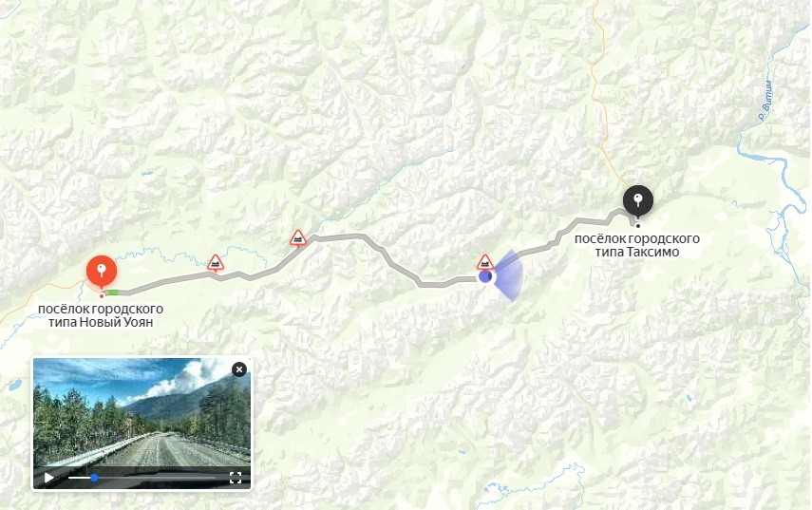Viewport: 812px width, 510px height.
Task: Click the blue video progress handle
Action: pyautogui.click(x=94, y=478)
